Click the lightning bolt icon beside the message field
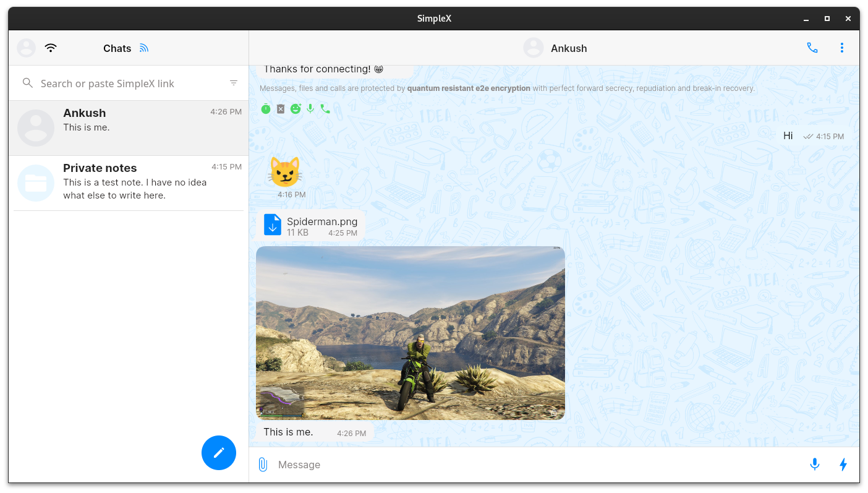The width and height of the screenshot is (868, 493). (843, 464)
